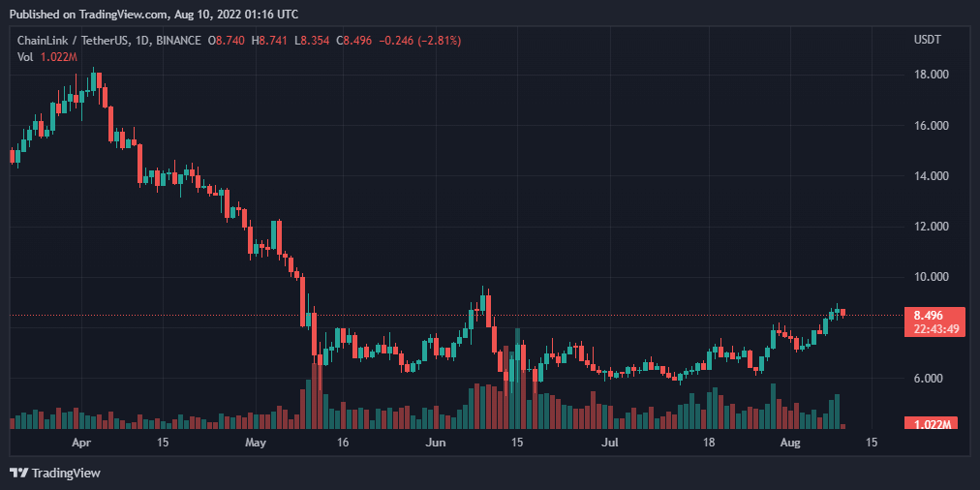Click the Vol indicator label
This screenshot has width=980, height=490.
click(26, 57)
